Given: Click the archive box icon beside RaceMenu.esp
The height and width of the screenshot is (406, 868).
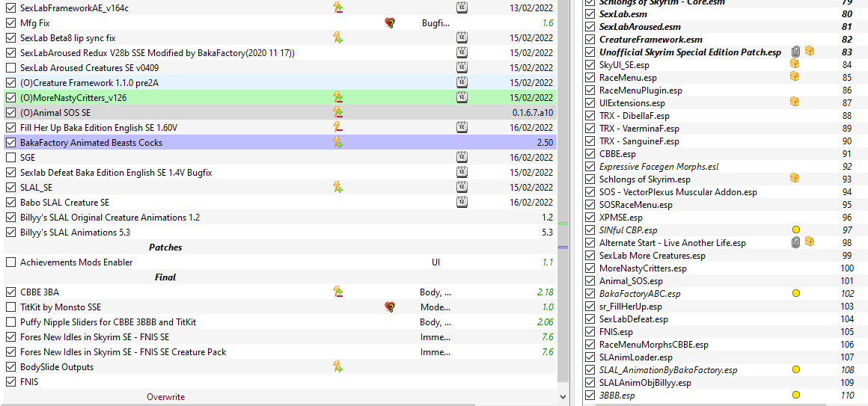Looking at the screenshot, I should 795,77.
